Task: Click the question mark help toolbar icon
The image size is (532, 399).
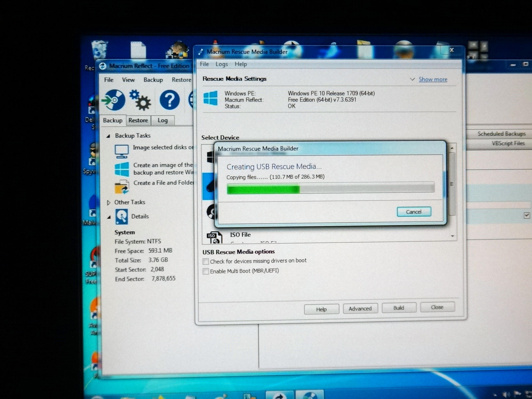Action: point(170,100)
